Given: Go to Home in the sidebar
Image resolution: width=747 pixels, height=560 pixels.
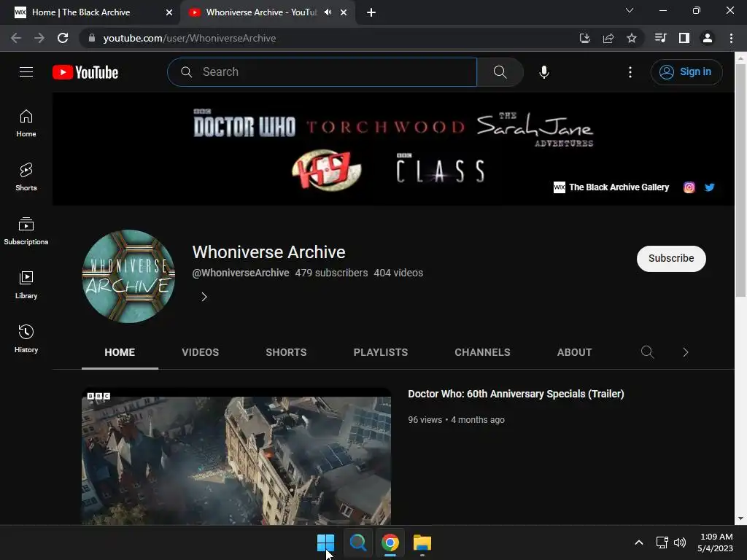Looking at the screenshot, I should click(26, 123).
